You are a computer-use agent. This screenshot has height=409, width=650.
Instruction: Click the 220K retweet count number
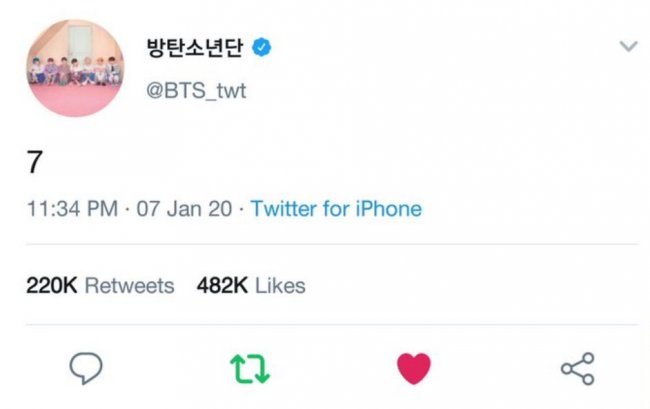(x=51, y=286)
